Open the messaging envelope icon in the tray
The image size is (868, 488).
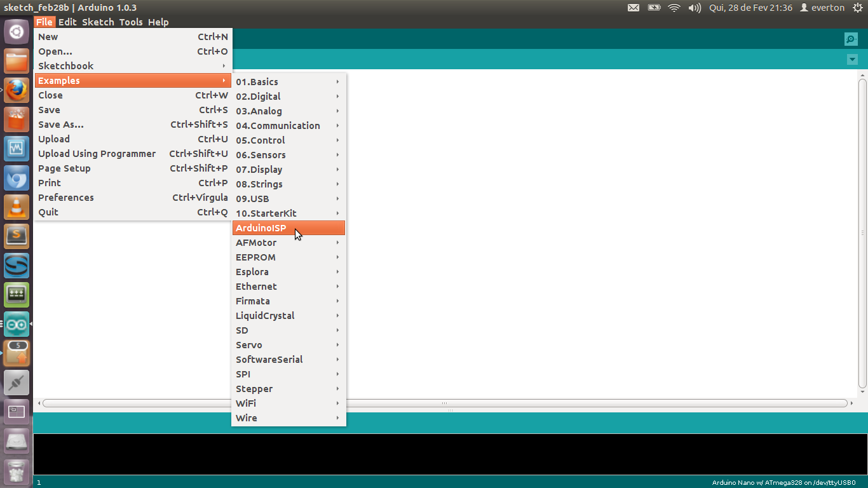(633, 8)
